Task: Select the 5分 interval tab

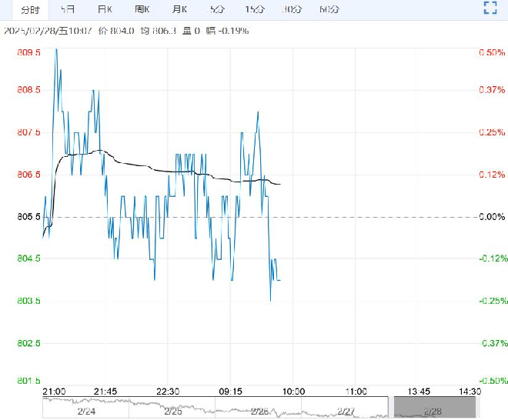Action: pos(217,10)
